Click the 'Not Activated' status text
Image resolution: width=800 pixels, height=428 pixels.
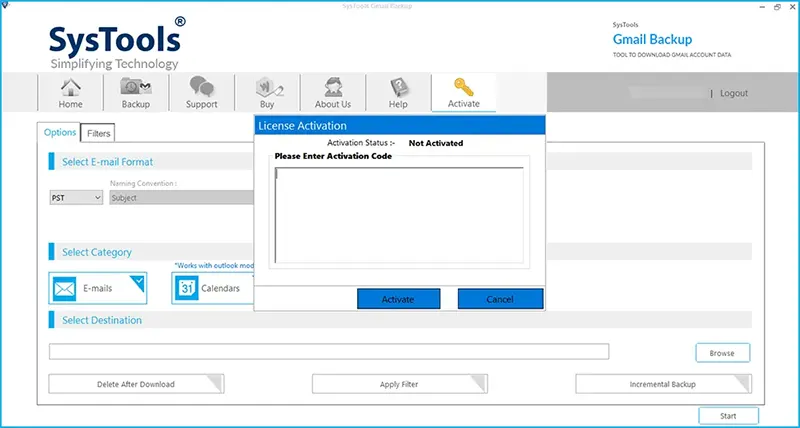(436, 143)
